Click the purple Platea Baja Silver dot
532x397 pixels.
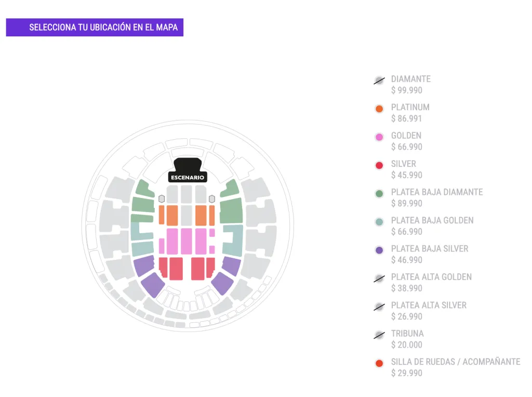(x=379, y=250)
